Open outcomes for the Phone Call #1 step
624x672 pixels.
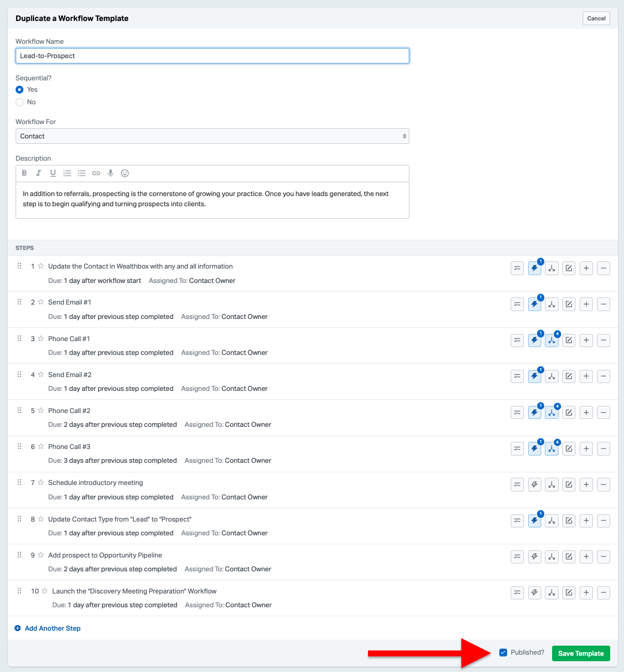tap(551, 340)
